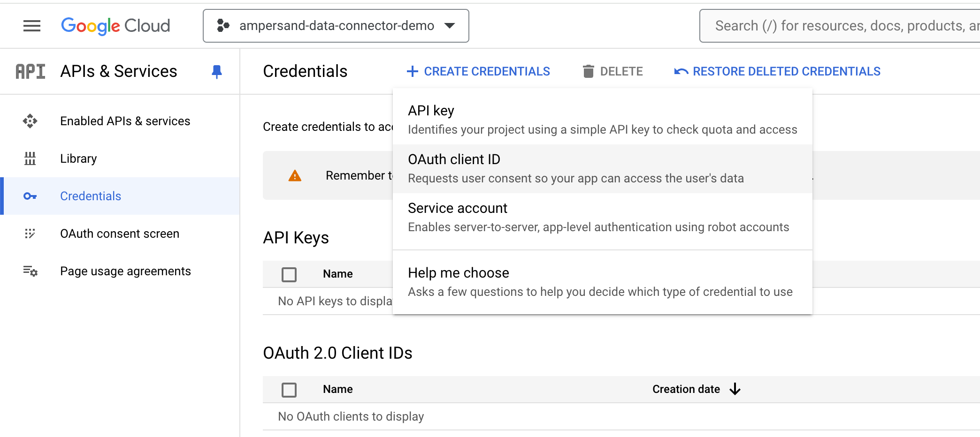This screenshot has height=437, width=980.
Task: Check the OAuth 2.0 Client IDs select-all checkbox
Action: [x=289, y=390]
